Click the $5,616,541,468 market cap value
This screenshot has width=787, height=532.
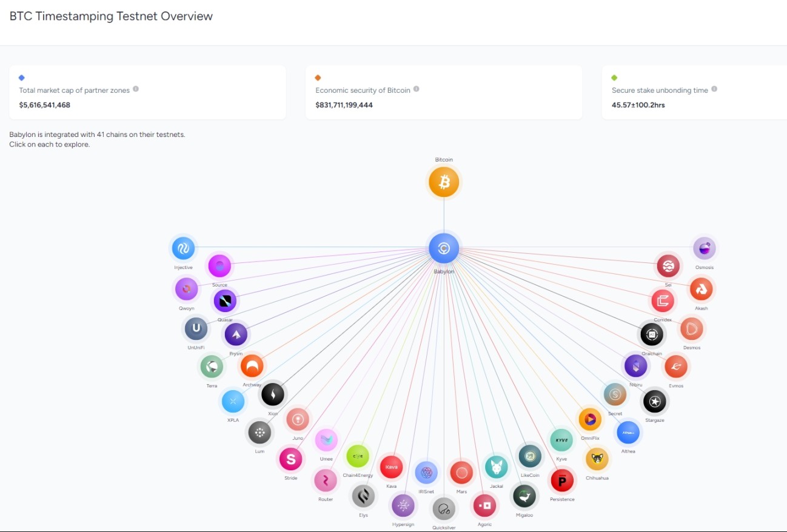point(45,105)
